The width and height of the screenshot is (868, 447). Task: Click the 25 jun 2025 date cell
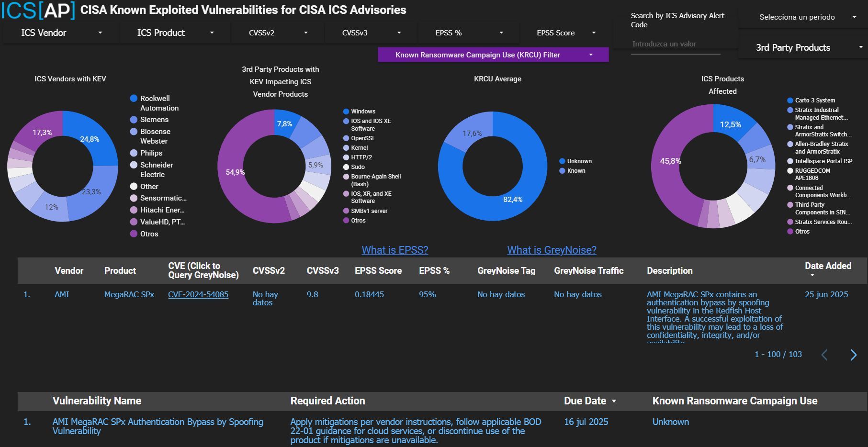point(826,294)
